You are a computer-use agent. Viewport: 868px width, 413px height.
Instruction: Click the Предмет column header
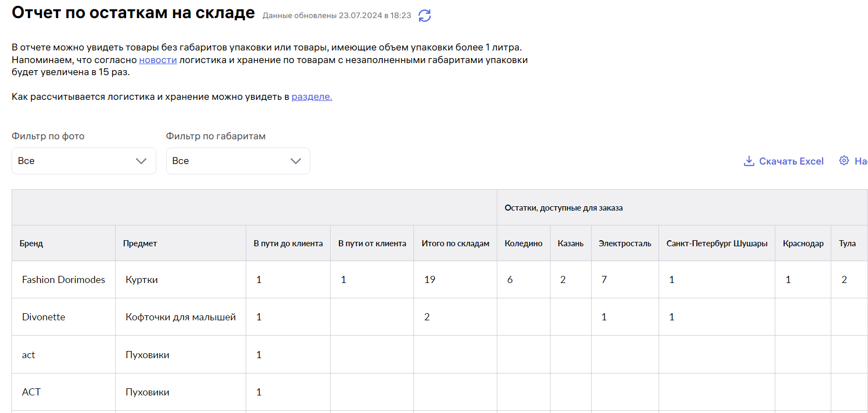coord(140,244)
